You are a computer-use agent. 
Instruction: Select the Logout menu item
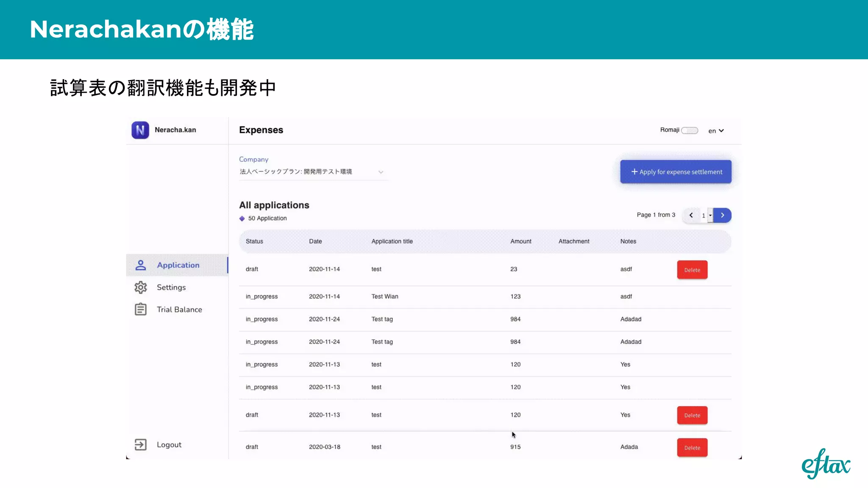(169, 444)
